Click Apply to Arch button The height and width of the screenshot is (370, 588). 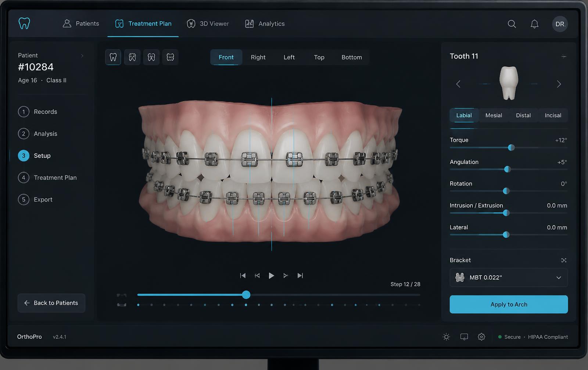pyautogui.click(x=509, y=304)
